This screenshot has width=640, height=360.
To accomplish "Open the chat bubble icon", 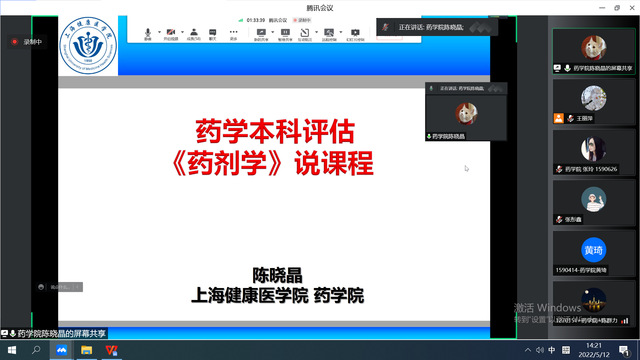I will tap(212, 34).
